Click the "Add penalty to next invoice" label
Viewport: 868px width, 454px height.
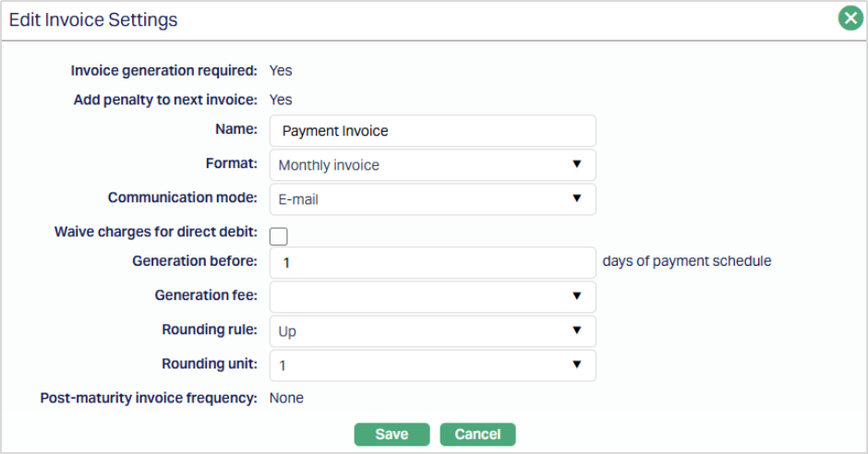165,100
